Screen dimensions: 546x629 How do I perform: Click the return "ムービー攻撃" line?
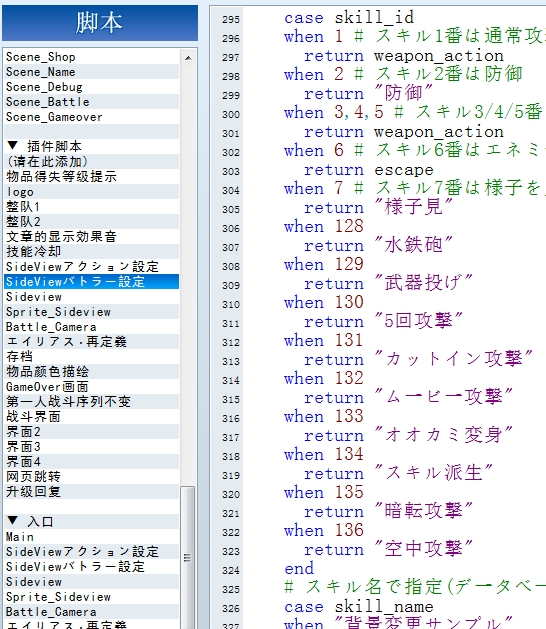click(x=408, y=398)
